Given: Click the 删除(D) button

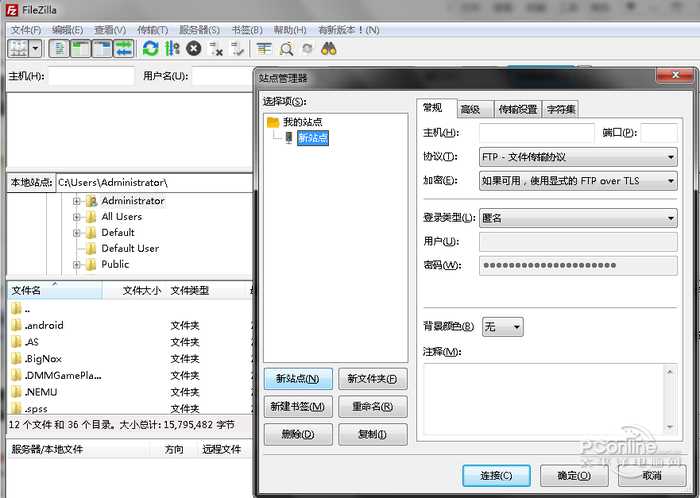Looking at the screenshot, I should coord(298,434).
